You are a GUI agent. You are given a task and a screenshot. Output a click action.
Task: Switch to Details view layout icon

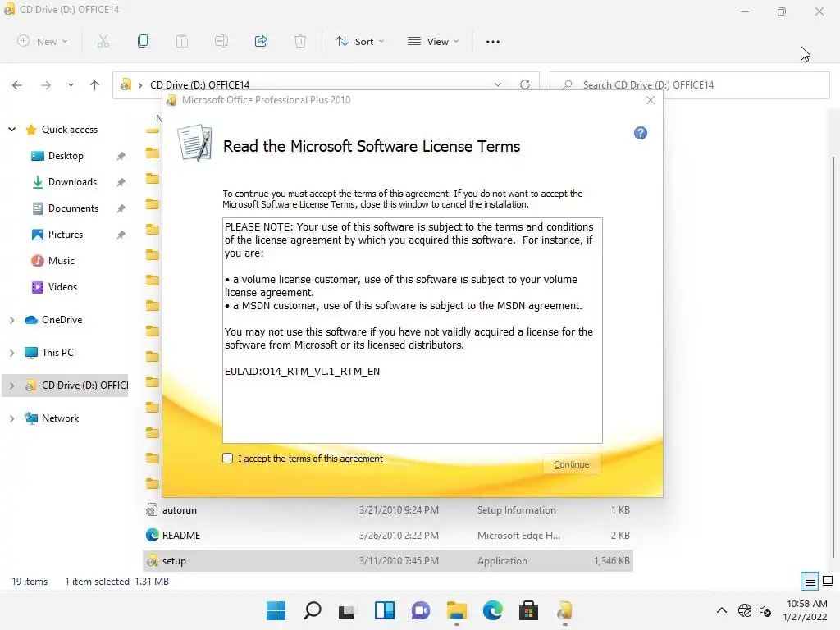pos(810,582)
